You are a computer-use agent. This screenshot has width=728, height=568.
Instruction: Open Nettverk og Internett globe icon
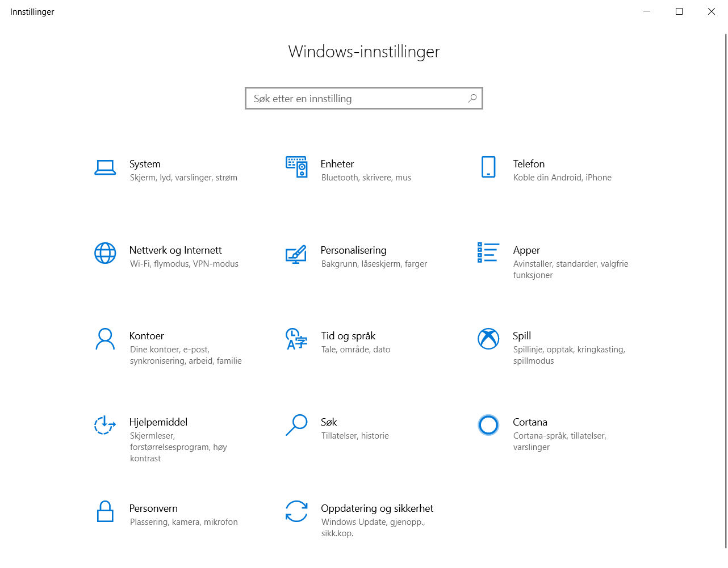(x=105, y=253)
